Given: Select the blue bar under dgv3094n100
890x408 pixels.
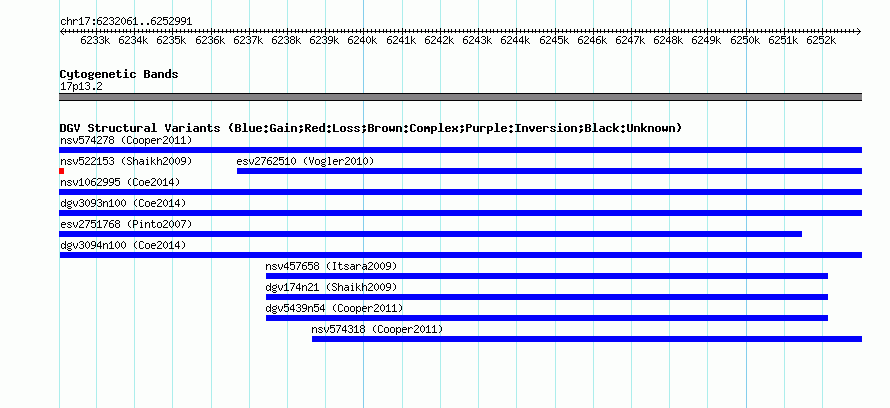Looking at the screenshot, I should tap(460, 255).
